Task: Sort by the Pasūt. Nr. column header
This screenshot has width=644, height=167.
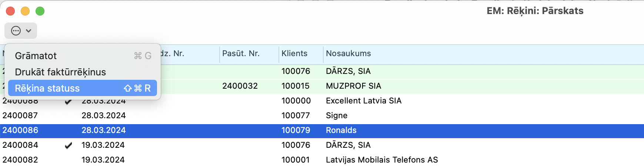Action: coord(241,54)
